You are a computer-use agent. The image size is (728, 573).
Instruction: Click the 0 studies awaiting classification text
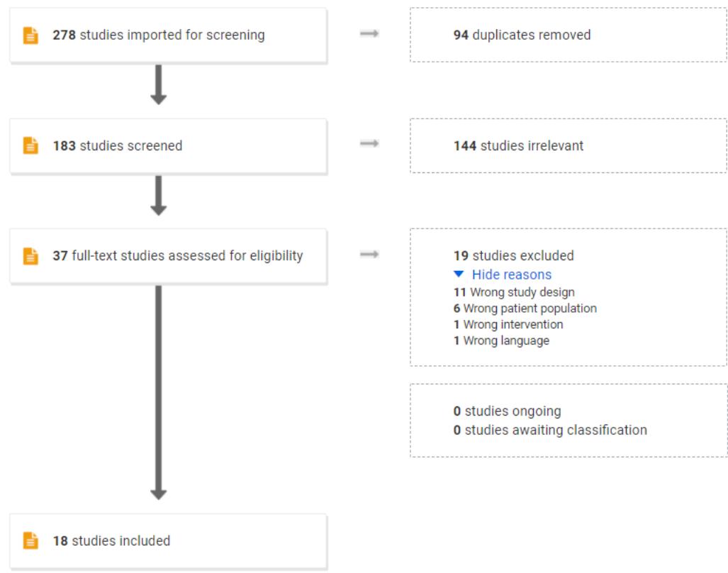coord(550,430)
